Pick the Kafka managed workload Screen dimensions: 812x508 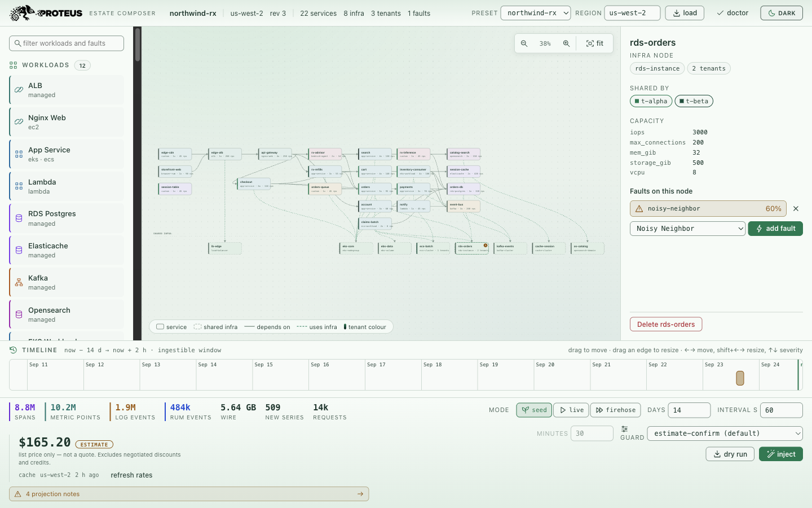coord(67,283)
